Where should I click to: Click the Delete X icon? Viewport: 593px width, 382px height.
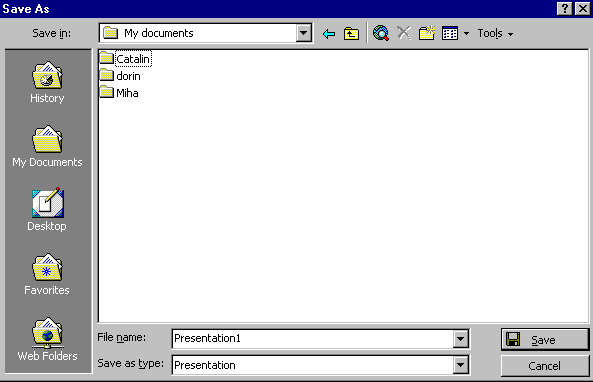coord(404,33)
